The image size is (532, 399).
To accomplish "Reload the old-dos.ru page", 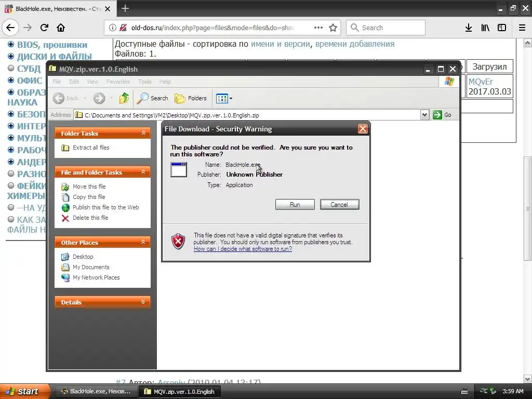I will coord(44,28).
